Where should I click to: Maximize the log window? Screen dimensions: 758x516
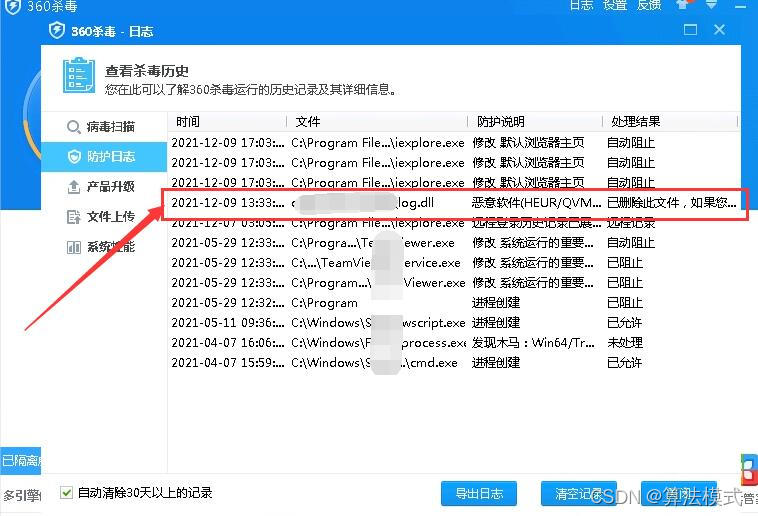coord(690,30)
